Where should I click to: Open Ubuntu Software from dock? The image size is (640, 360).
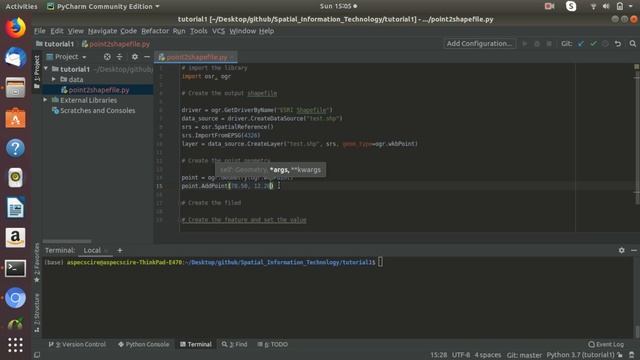[x=16, y=118]
